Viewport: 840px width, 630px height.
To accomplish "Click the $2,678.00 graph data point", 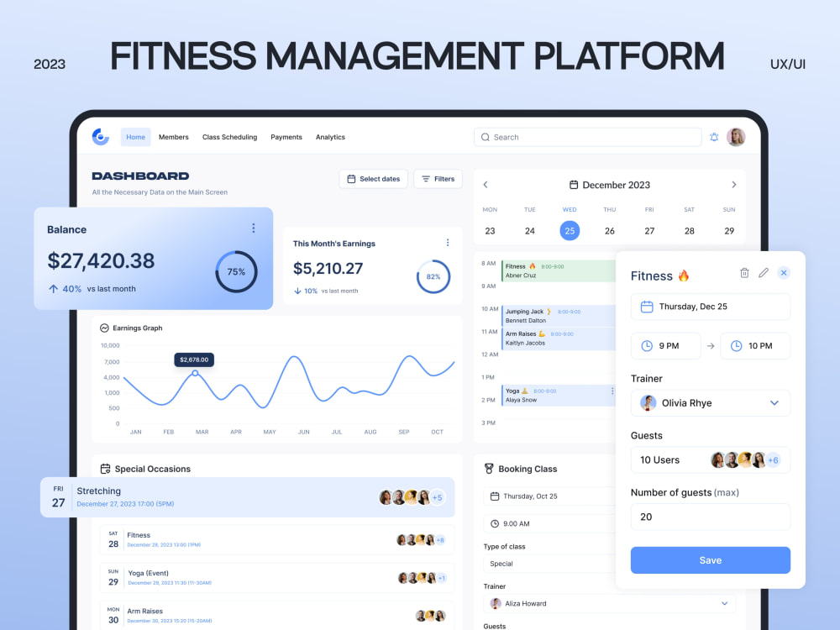I will (x=195, y=373).
